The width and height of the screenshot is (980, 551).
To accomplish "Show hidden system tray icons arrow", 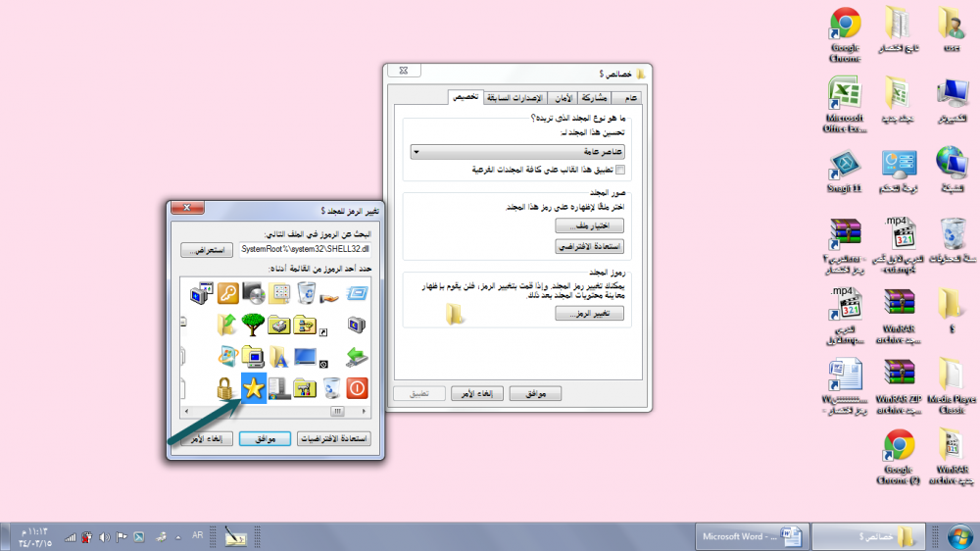I will tap(177, 536).
